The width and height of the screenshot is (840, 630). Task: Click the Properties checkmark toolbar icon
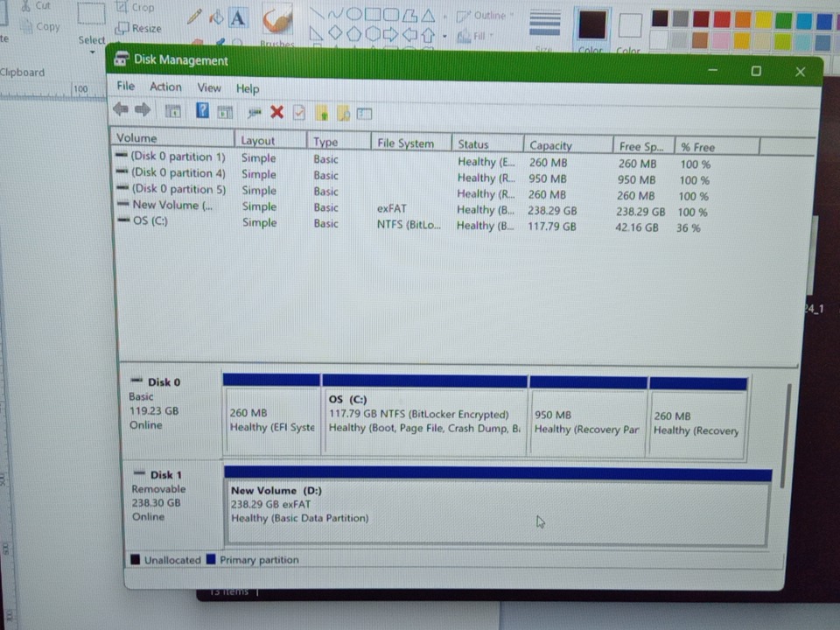[299, 113]
